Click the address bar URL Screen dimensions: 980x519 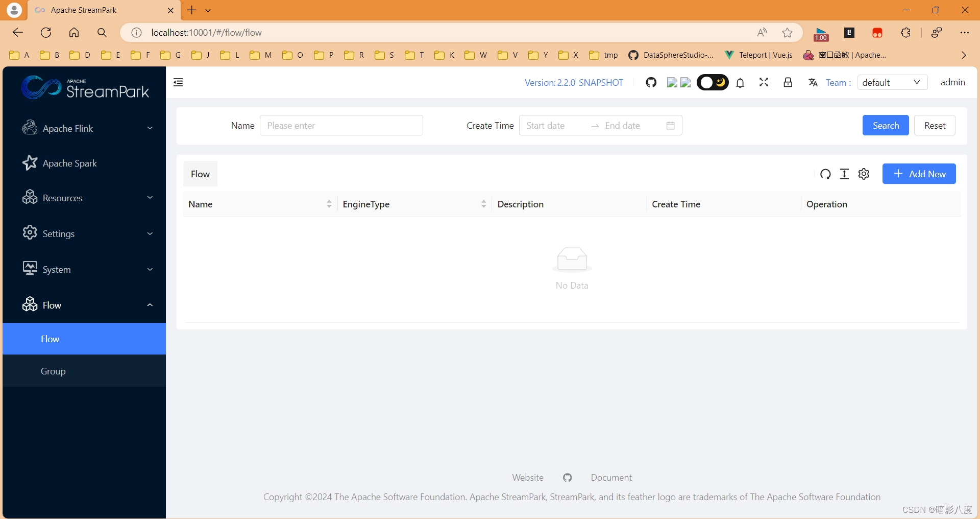point(206,33)
